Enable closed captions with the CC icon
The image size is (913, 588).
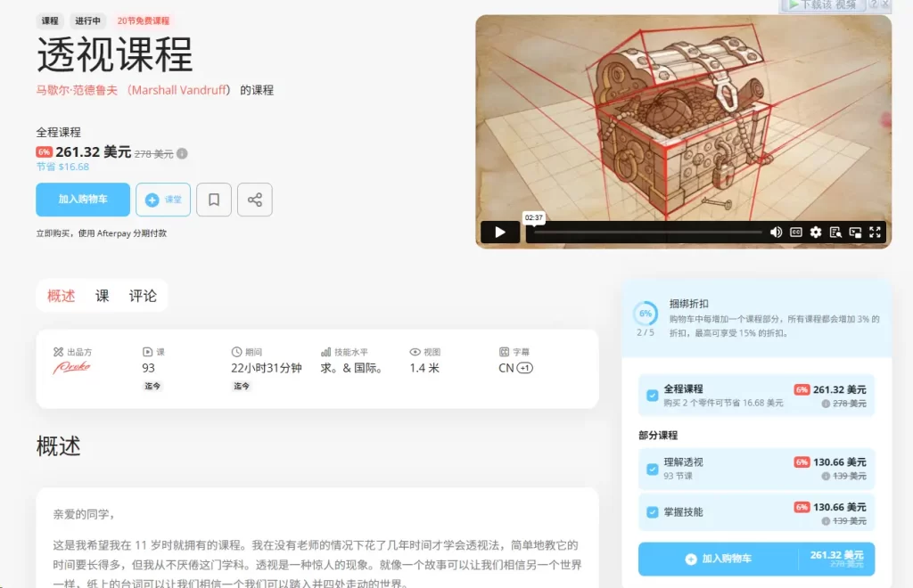(796, 233)
